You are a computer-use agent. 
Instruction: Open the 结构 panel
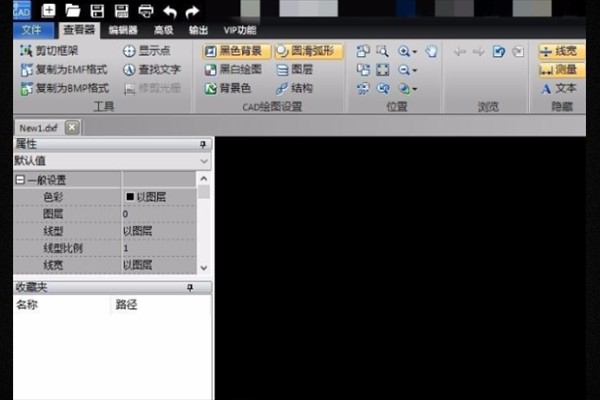pos(294,88)
